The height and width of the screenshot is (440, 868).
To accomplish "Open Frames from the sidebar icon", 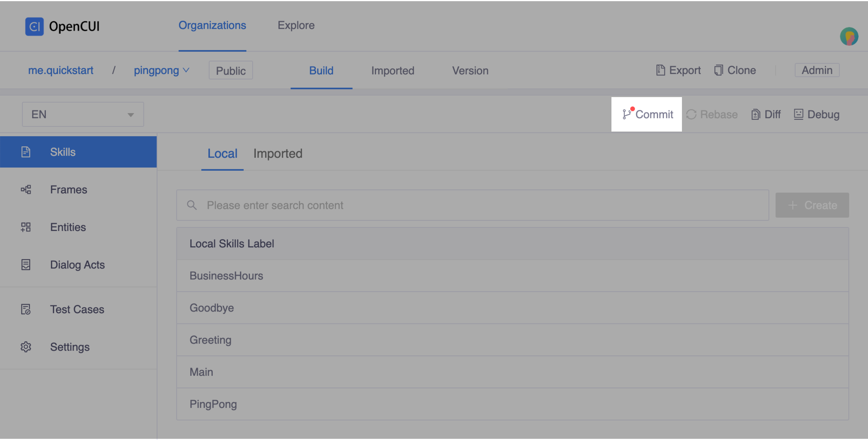I will [26, 190].
